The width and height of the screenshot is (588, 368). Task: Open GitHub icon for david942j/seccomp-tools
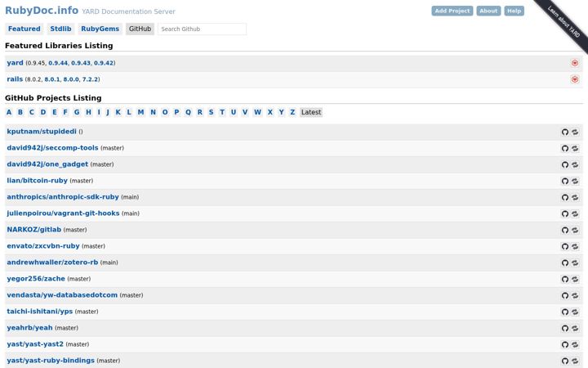pyautogui.click(x=565, y=148)
